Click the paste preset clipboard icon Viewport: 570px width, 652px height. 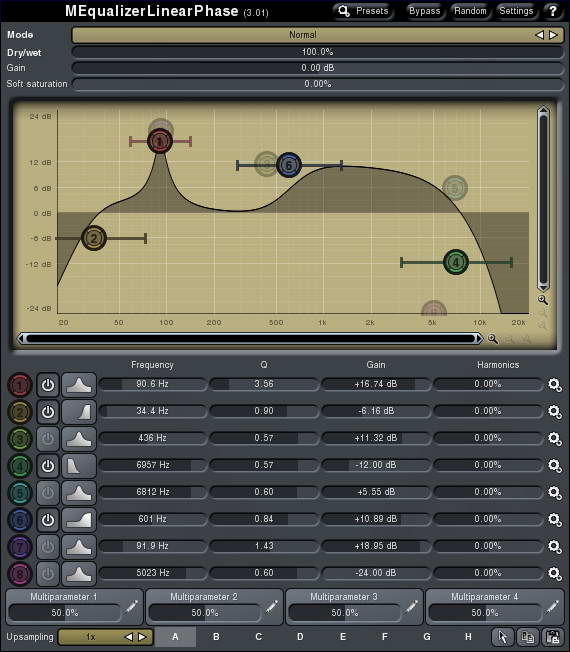click(x=553, y=637)
